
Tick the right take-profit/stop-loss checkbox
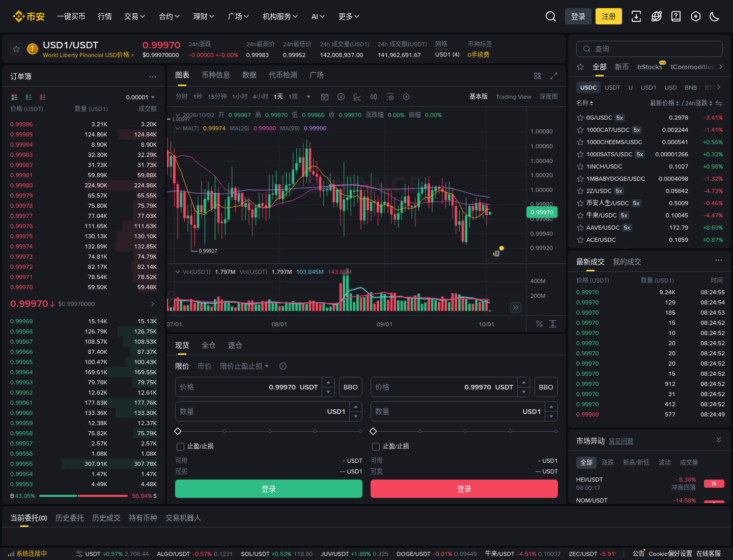pos(376,446)
